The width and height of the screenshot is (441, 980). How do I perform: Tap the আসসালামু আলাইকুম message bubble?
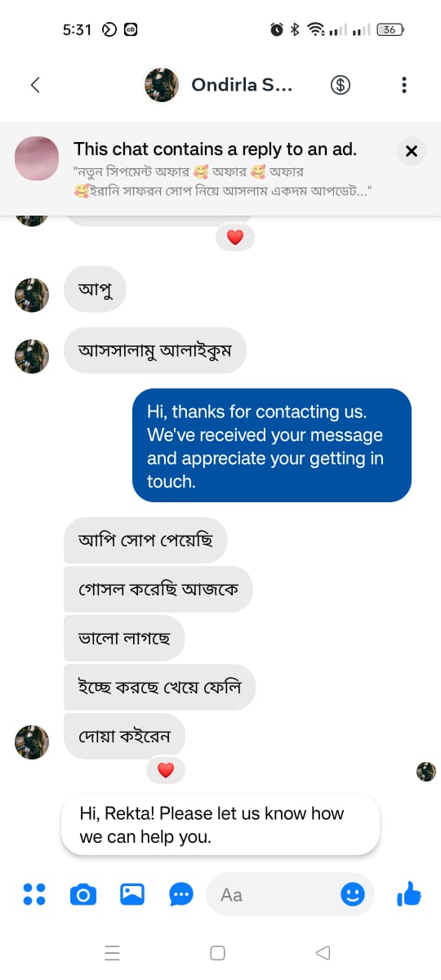154,350
